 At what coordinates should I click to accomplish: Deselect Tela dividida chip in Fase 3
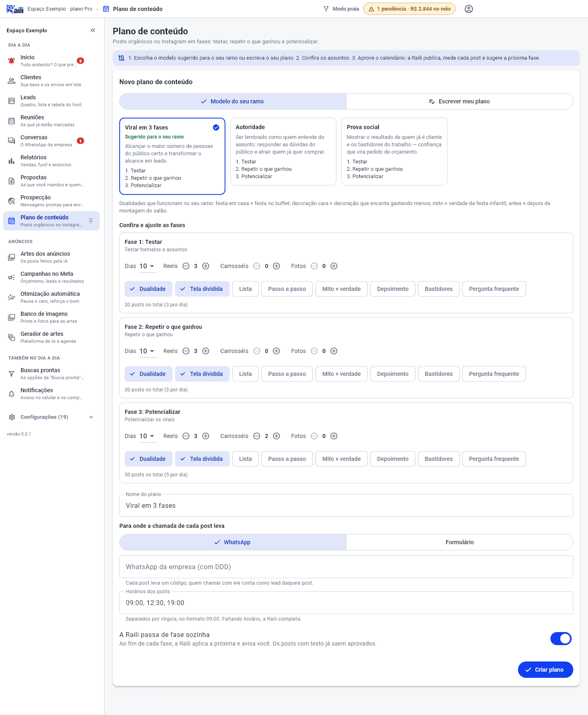[202, 459]
